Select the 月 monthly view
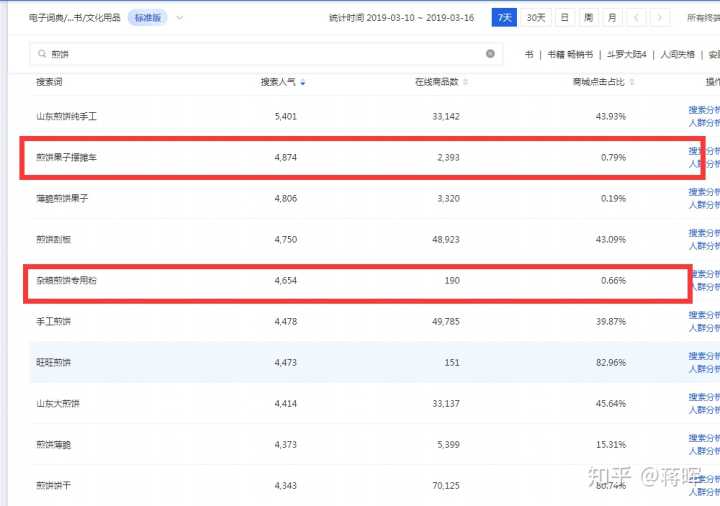 [x=611, y=18]
